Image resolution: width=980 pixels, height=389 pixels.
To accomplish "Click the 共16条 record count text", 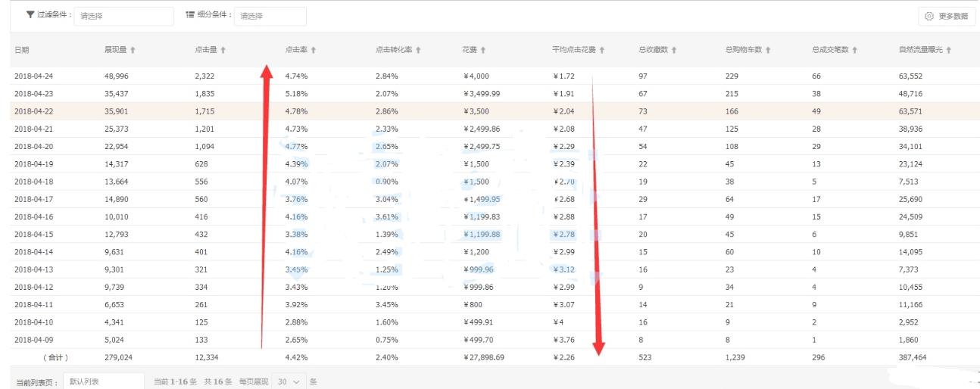I will tap(218, 381).
